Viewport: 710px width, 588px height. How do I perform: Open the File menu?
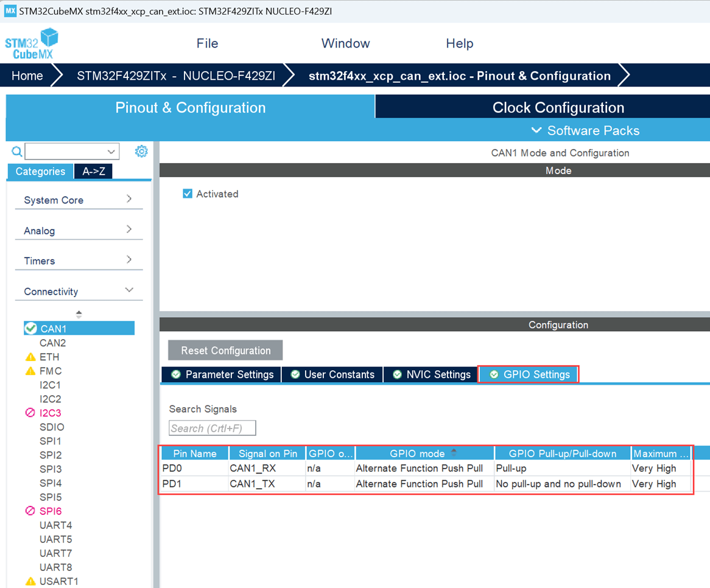[207, 43]
